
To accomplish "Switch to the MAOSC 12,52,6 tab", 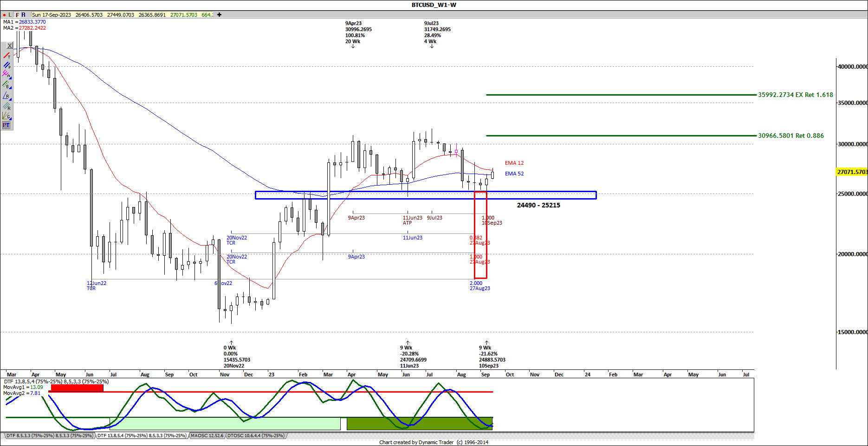I will pos(207,435).
